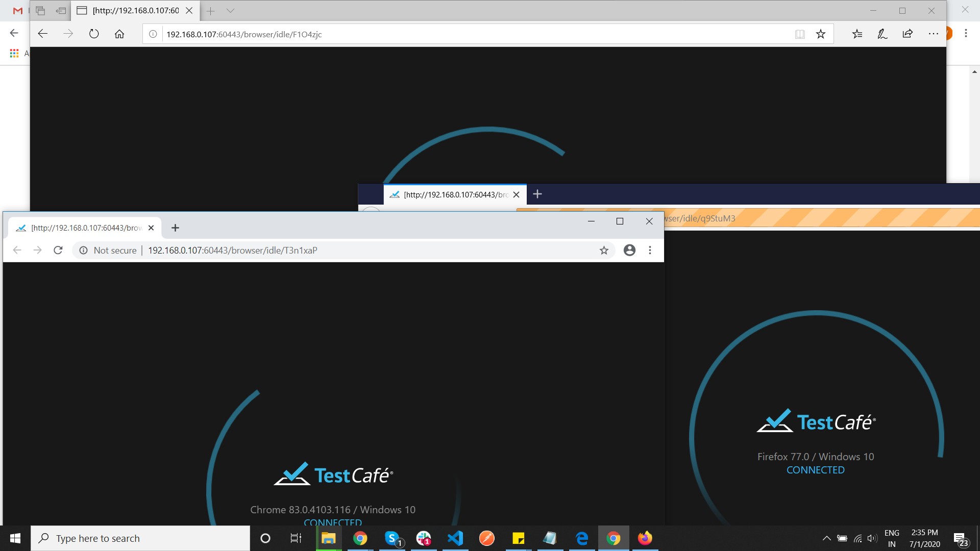
Task: Open Skype from the taskbar
Action: point(392,538)
